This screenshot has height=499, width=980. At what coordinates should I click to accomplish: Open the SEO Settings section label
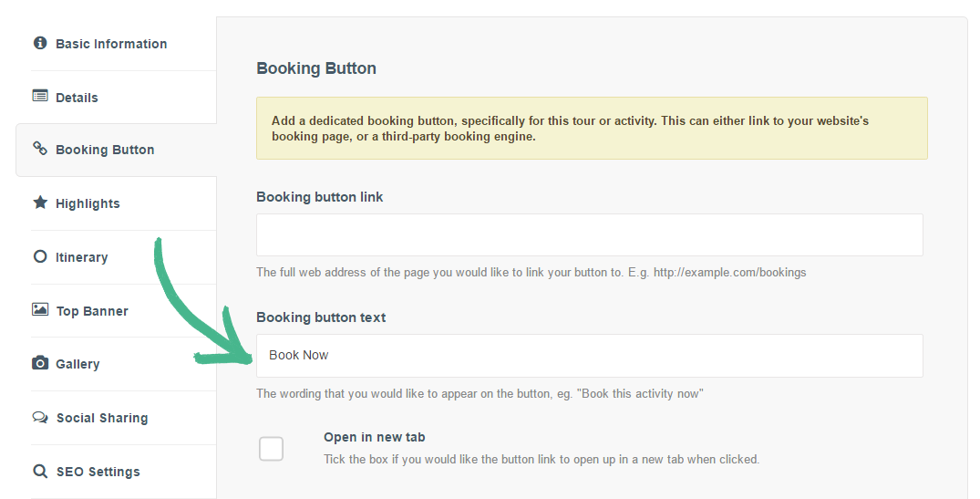click(98, 472)
